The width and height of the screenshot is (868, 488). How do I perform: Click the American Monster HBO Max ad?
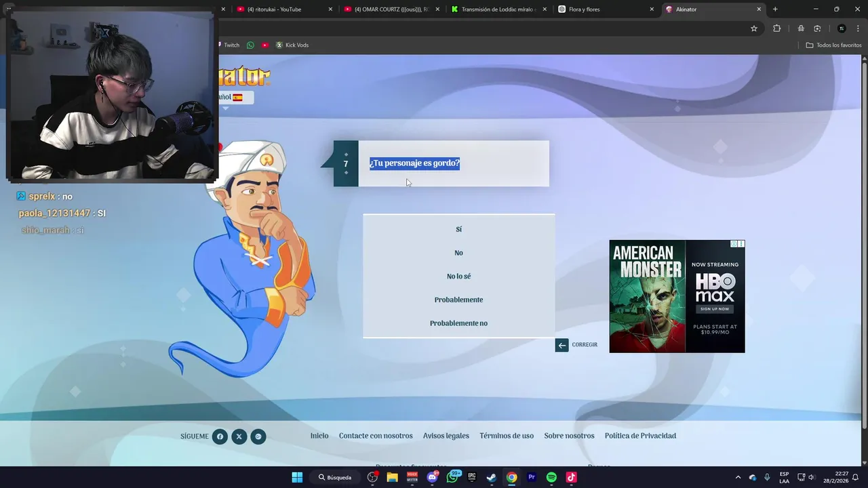(677, 296)
